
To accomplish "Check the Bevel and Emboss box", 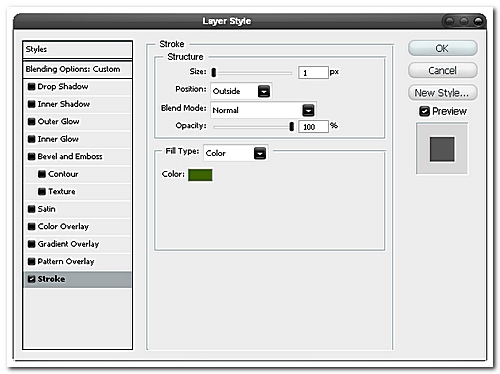I will (31, 156).
